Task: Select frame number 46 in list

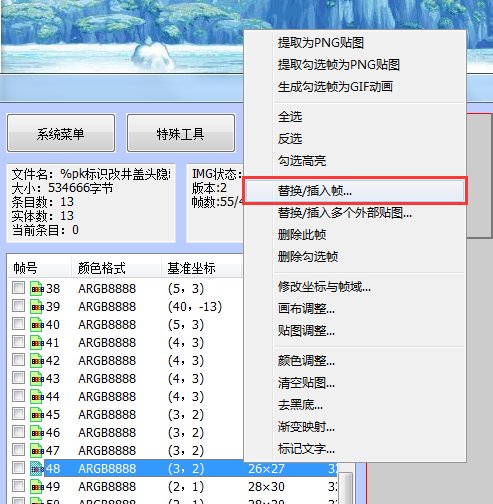Action: coord(53,433)
